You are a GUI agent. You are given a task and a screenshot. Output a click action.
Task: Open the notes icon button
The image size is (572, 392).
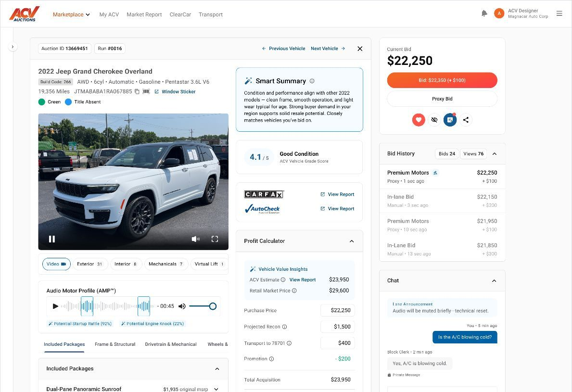(x=450, y=120)
